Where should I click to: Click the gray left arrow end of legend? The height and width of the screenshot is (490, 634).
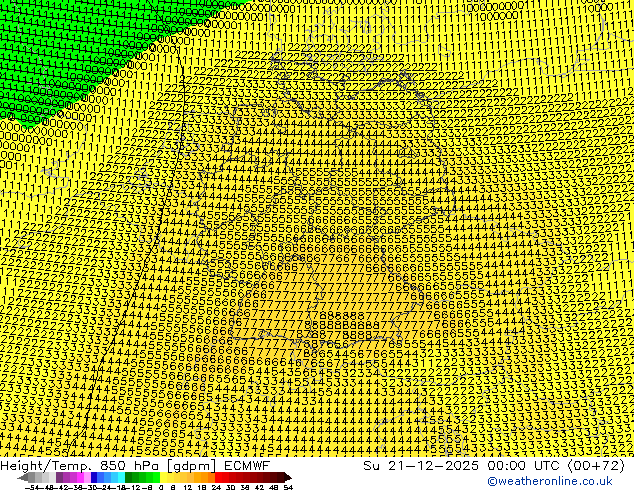coord(23,477)
